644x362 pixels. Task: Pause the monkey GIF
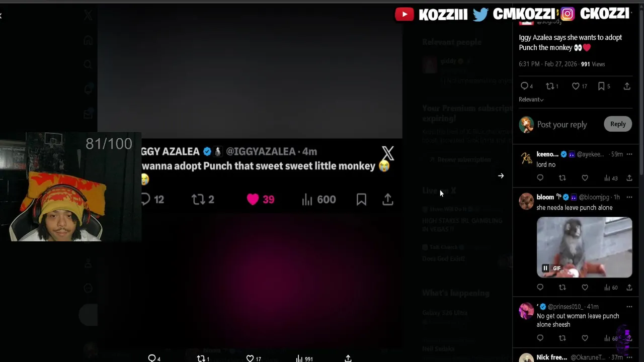tap(545, 268)
